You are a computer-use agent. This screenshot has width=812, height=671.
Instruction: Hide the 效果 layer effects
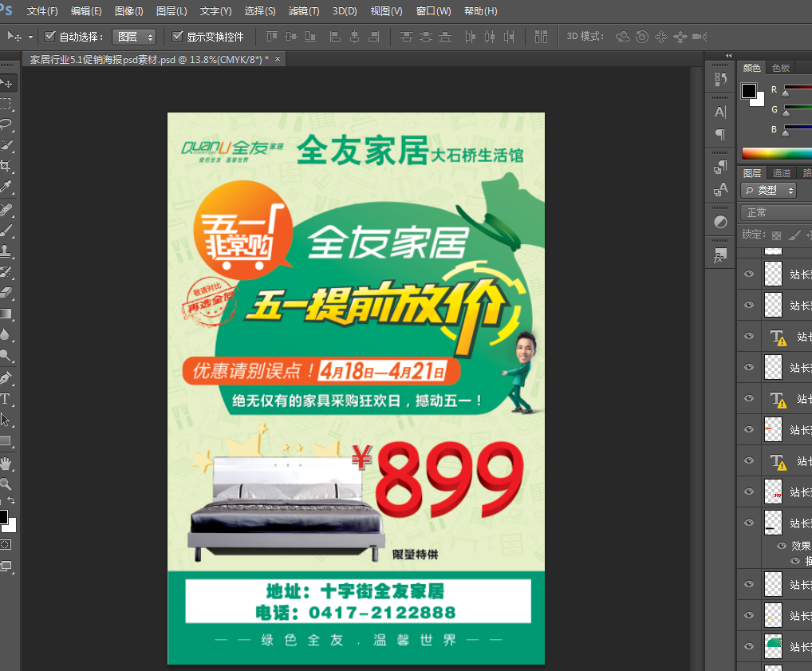pyautogui.click(x=782, y=545)
